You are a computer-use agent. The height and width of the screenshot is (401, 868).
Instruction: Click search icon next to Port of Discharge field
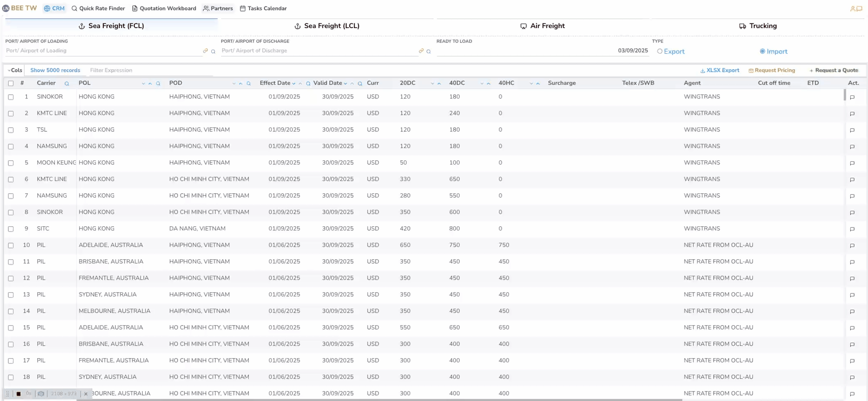point(429,52)
